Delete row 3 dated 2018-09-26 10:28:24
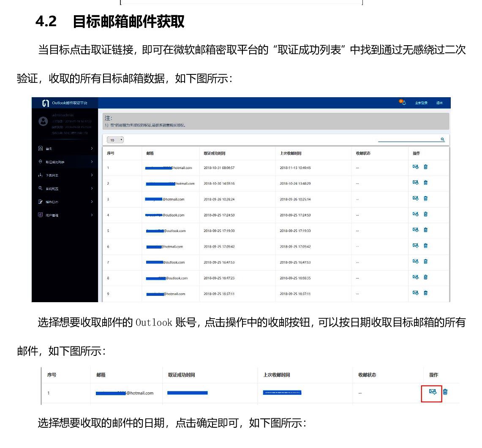Viewport: 482px width, 448px height. pos(425,198)
